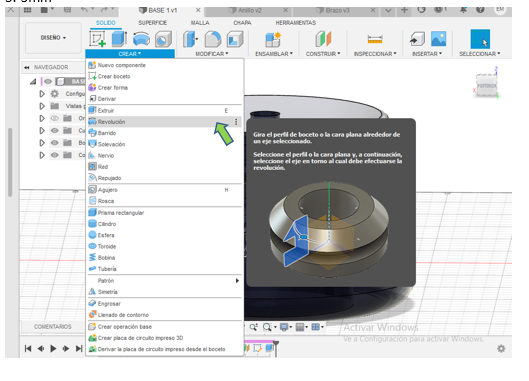Click the new design plus tab icon
529x381 pixels.
click(404, 10)
